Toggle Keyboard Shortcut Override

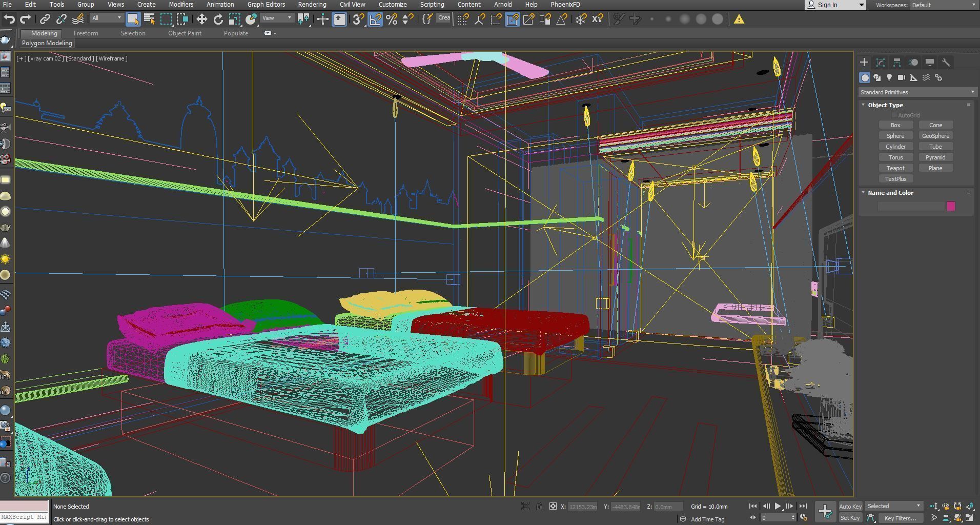coord(339,19)
